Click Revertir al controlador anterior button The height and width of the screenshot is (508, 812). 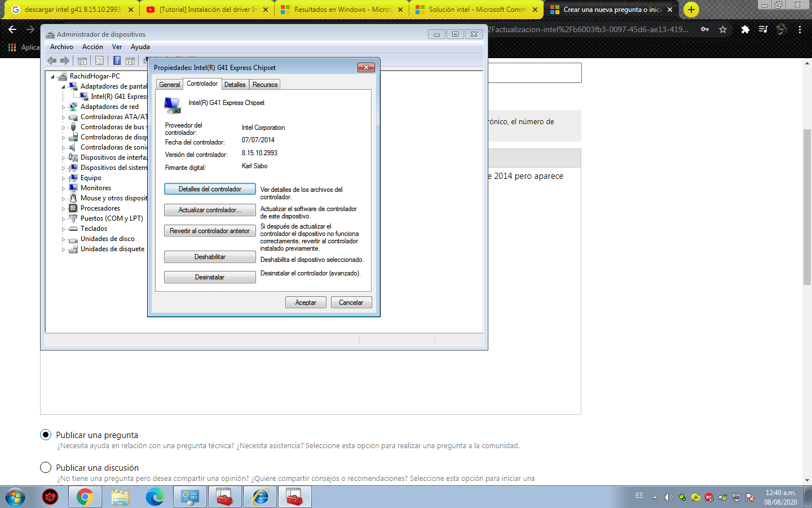click(210, 231)
